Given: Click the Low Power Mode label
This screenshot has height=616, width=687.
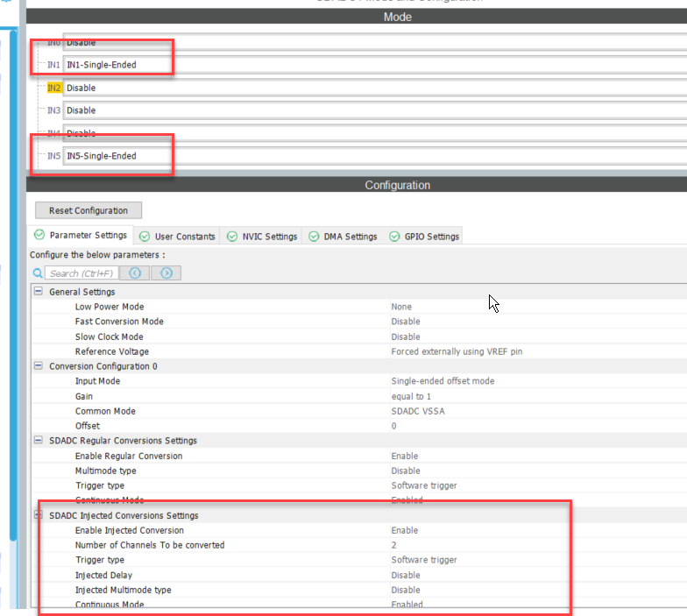Looking at the screenshot, I should [x=110, y=307].
